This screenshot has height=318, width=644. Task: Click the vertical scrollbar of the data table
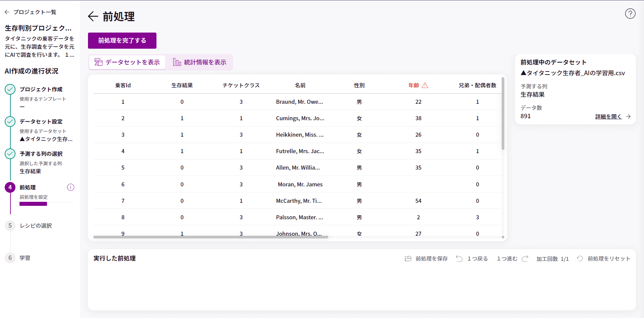(x=503, y=113)
